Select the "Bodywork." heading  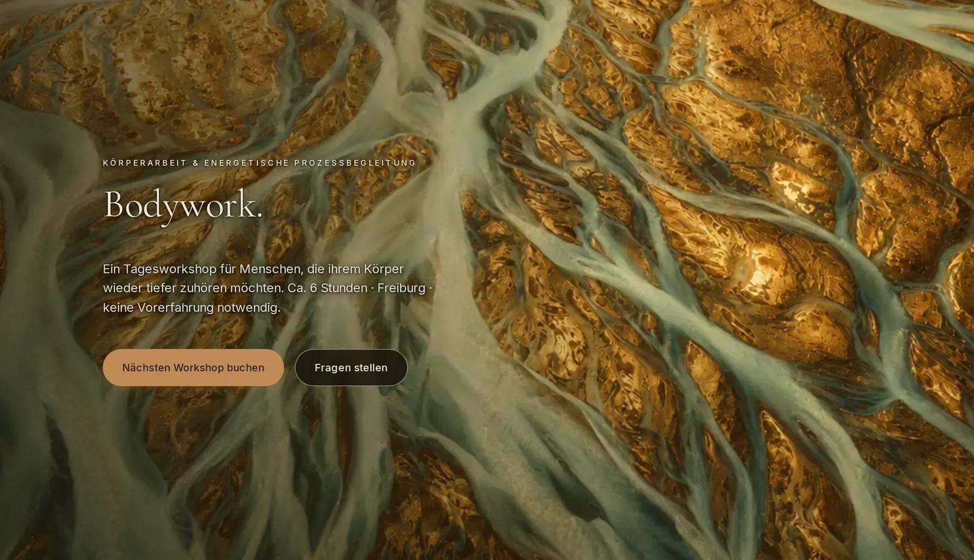[x=183, y=205]
